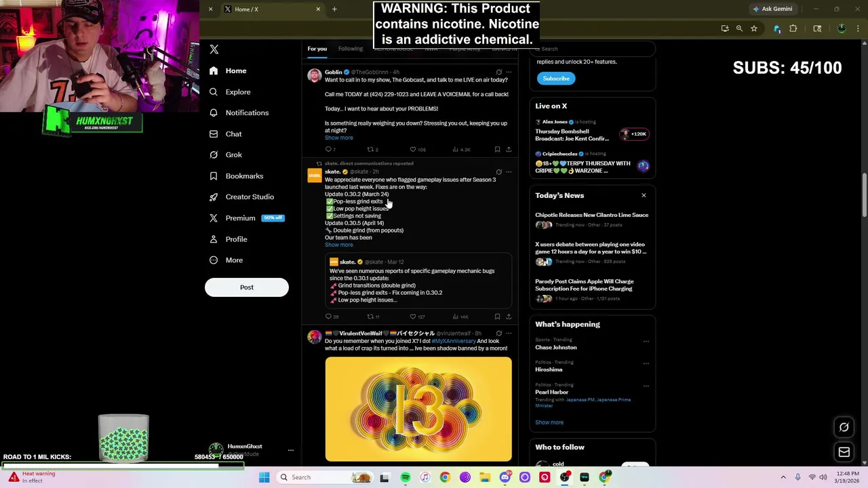The height and width of the screenshot is (488, 868).
Task: Open Chat envelope in the sidebar
Action: coord(214,134)
